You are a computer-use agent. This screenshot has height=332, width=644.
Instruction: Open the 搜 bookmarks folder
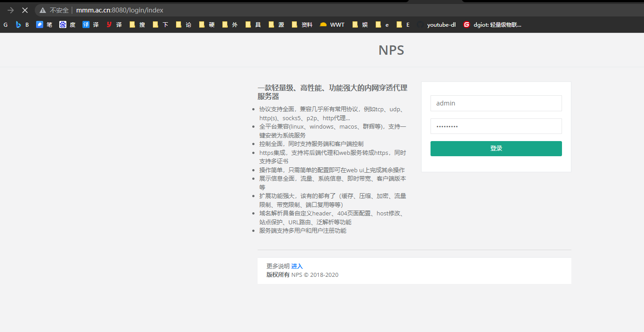pos(137,24)
